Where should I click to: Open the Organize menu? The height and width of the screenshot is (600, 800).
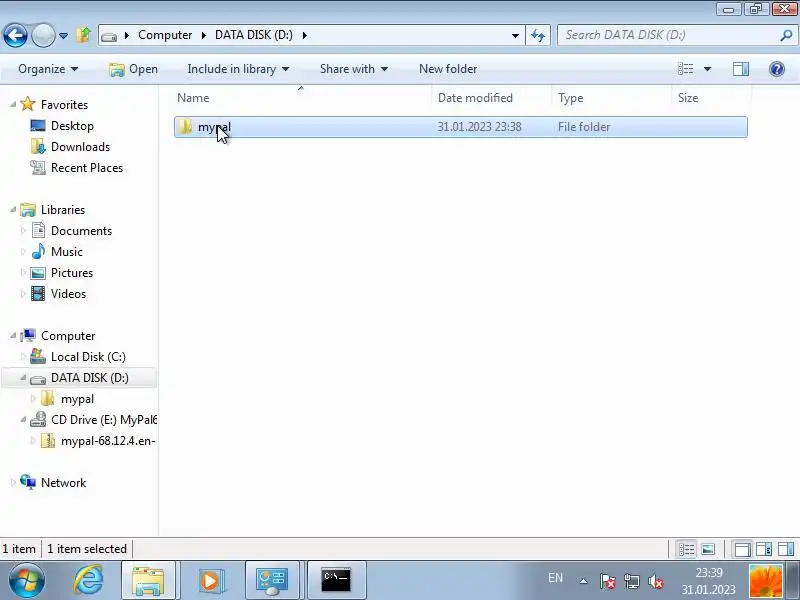[x=48, y=69]
